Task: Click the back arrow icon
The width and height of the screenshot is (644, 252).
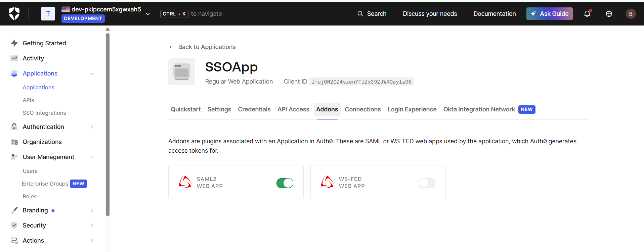Action: 171,47
